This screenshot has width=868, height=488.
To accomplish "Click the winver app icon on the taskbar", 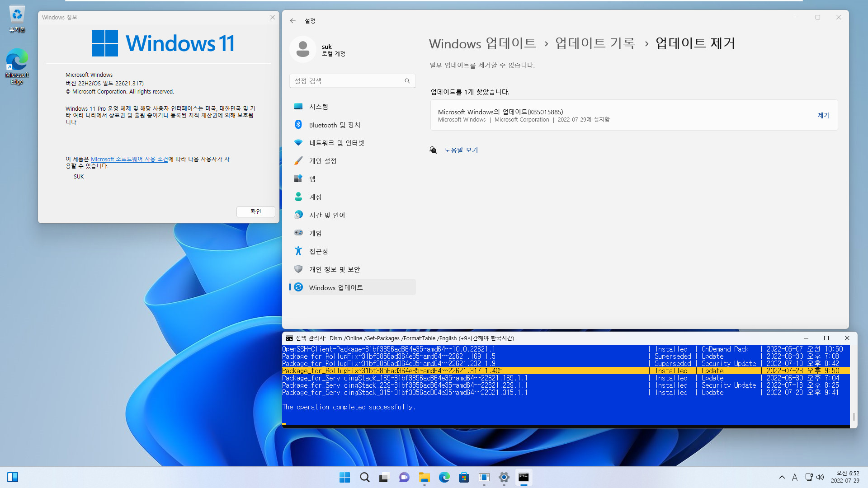I will coord(484,477).
